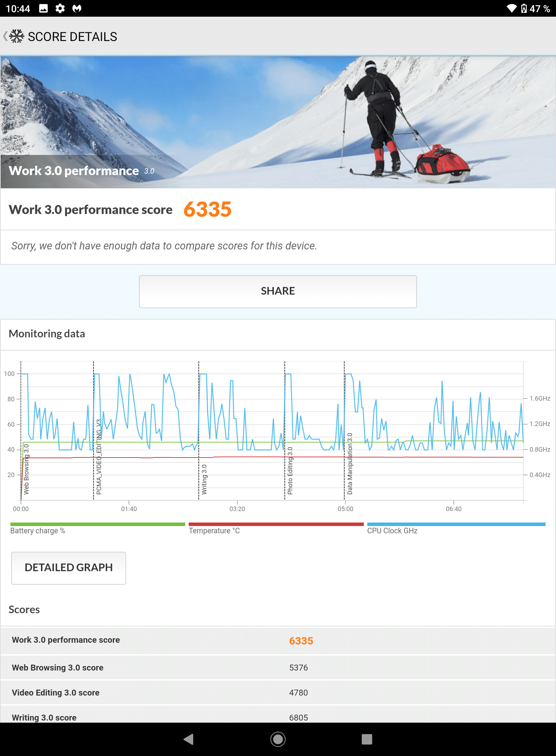Tap the large orange 6335 score
This screenshot has height=756, width=556.
[207, 209]
